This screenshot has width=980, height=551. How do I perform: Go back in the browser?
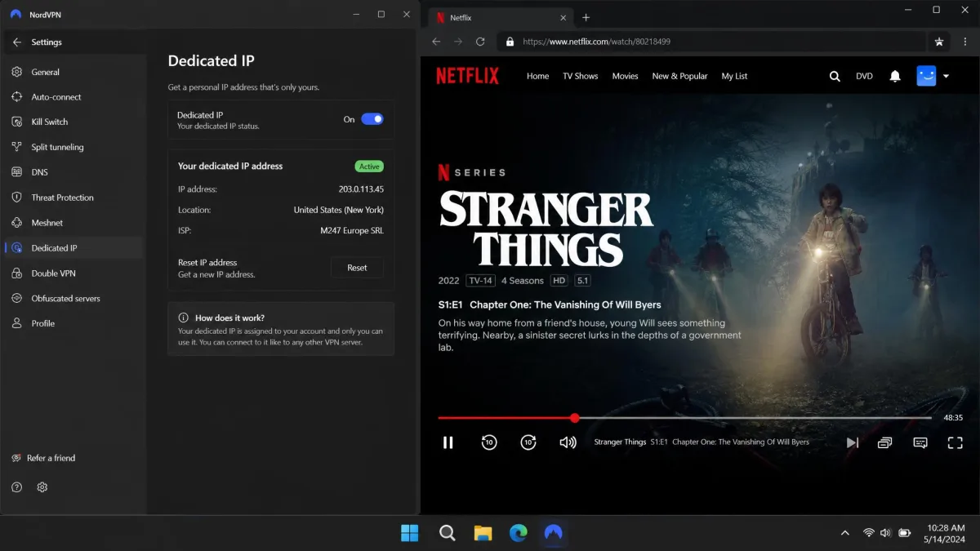436,42
